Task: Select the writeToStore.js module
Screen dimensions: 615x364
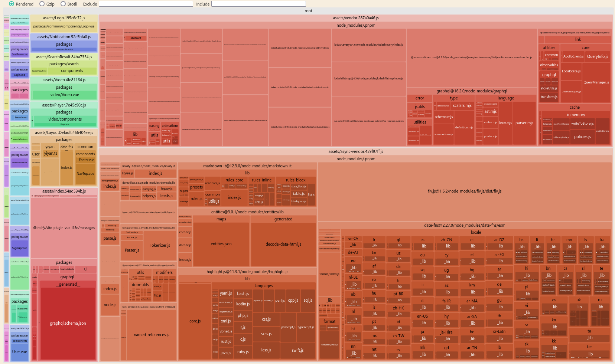Action: [582, 124]
